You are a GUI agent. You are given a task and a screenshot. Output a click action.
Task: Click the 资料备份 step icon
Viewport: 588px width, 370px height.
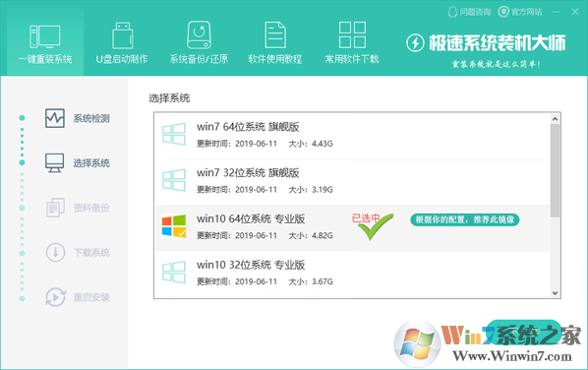pyautogui.click(x=55, y=208)
